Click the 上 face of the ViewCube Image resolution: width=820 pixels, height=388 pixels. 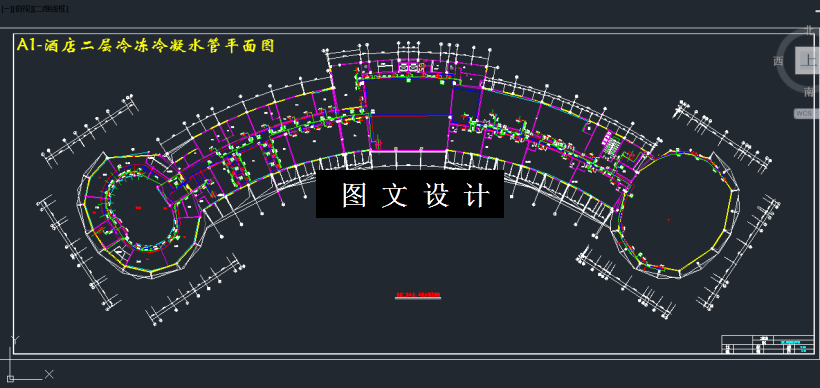coord(808,60)
